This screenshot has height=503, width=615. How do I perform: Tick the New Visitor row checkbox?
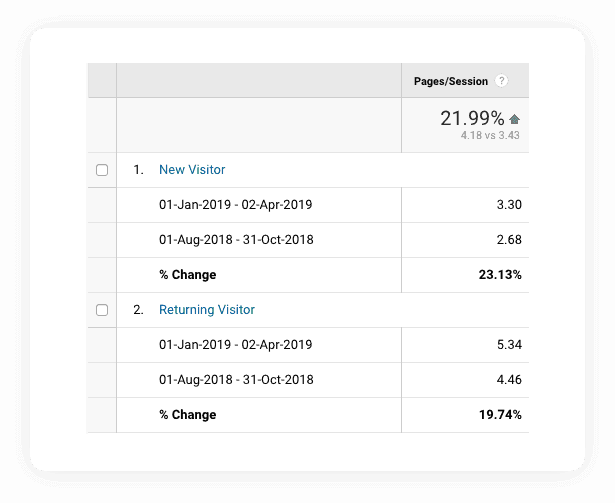coord(102,170)
